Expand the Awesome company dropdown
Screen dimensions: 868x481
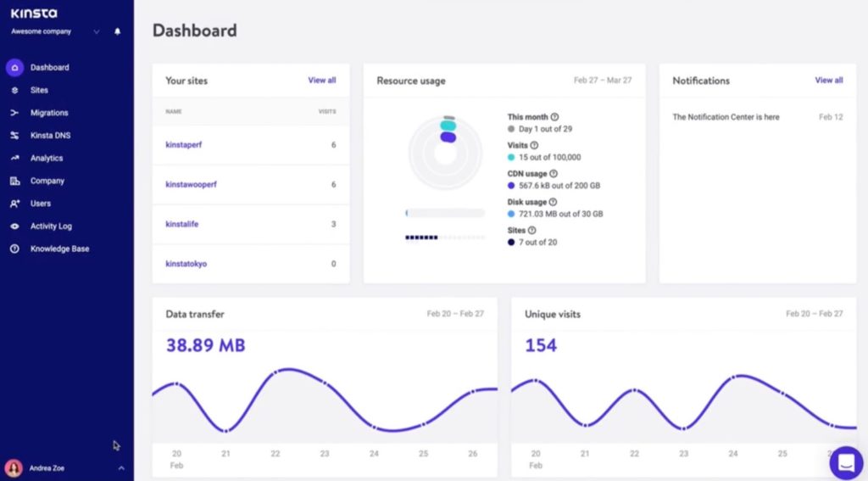97,31
